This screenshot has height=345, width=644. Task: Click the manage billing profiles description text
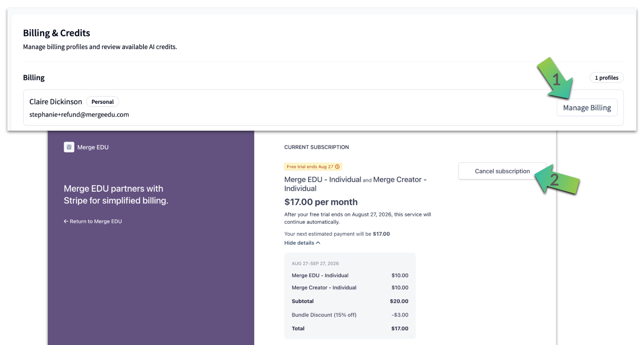100,47
